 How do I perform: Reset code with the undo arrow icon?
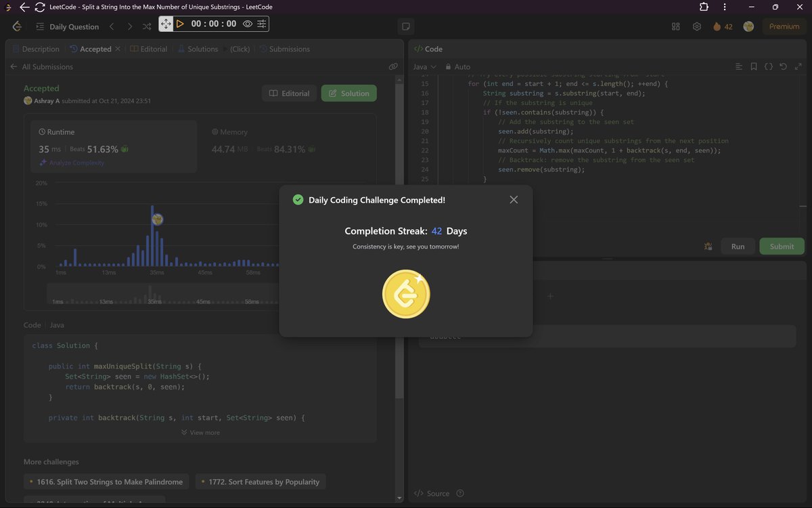coord(784,66)
